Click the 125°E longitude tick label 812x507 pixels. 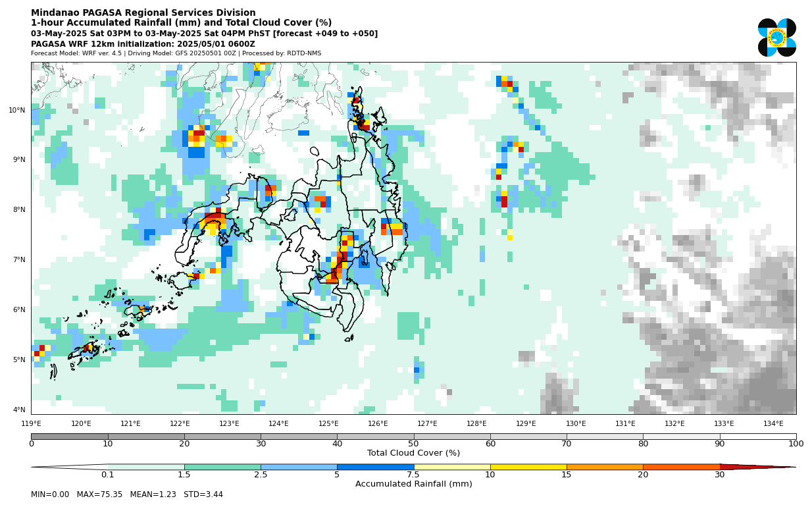point(328,424)
